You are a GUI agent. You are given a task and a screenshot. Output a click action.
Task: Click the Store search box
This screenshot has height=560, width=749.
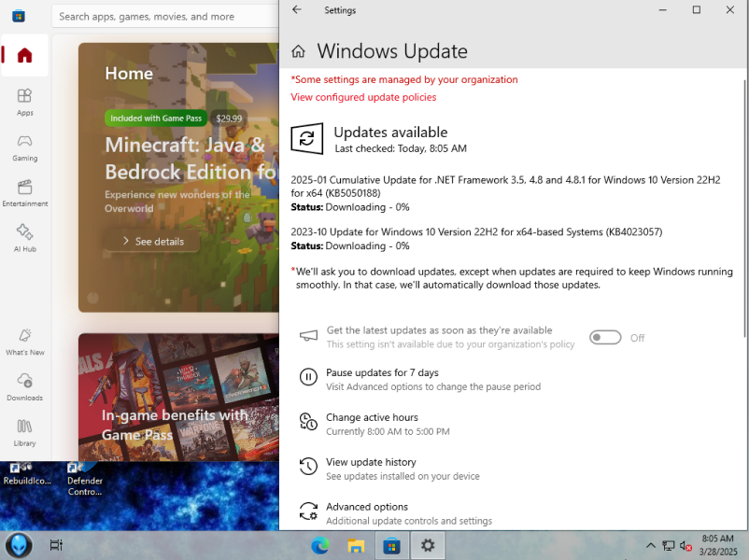165,16
